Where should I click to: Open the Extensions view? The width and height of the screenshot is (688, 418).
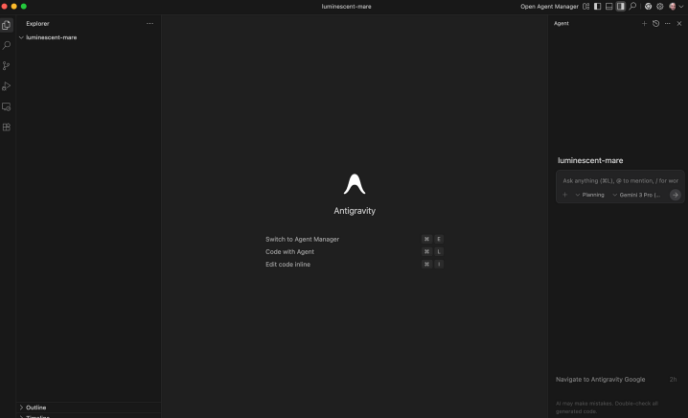[7, 127]
